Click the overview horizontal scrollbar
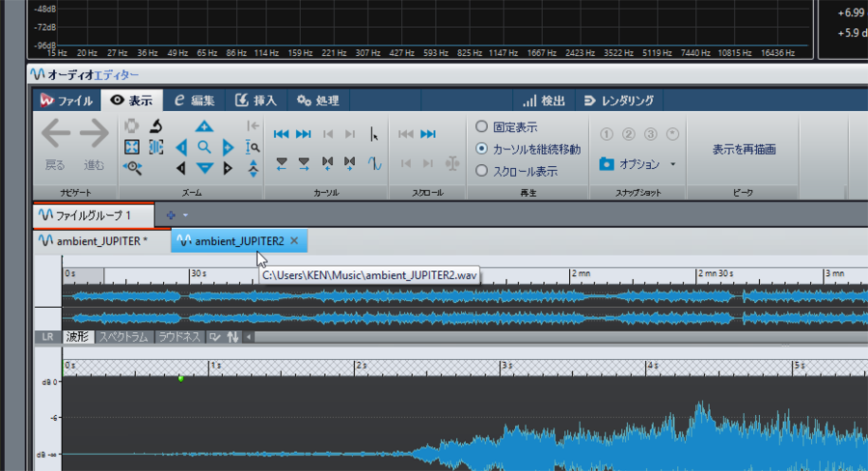 [x=560, y=337]
